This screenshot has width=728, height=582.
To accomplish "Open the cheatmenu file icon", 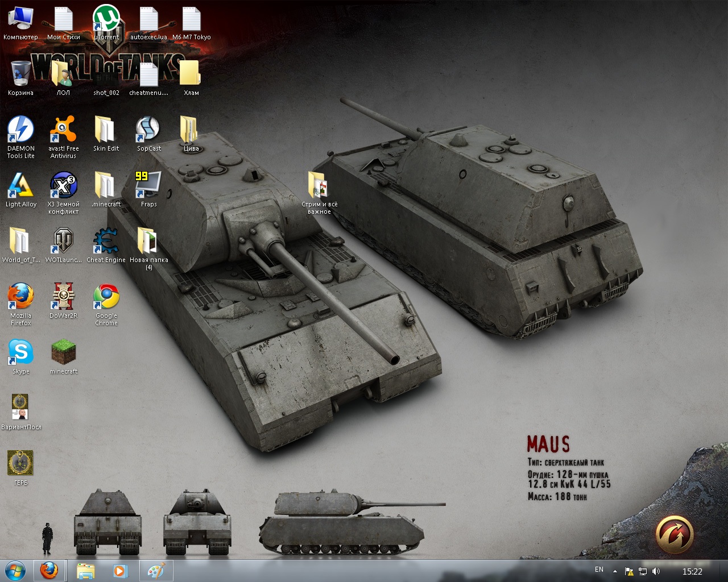I will click(x=148, y=78).
